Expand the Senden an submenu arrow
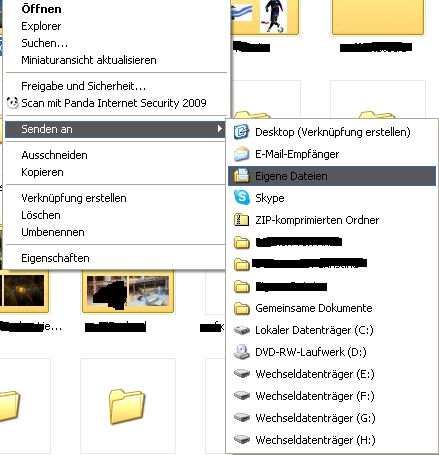 (219, 129)
